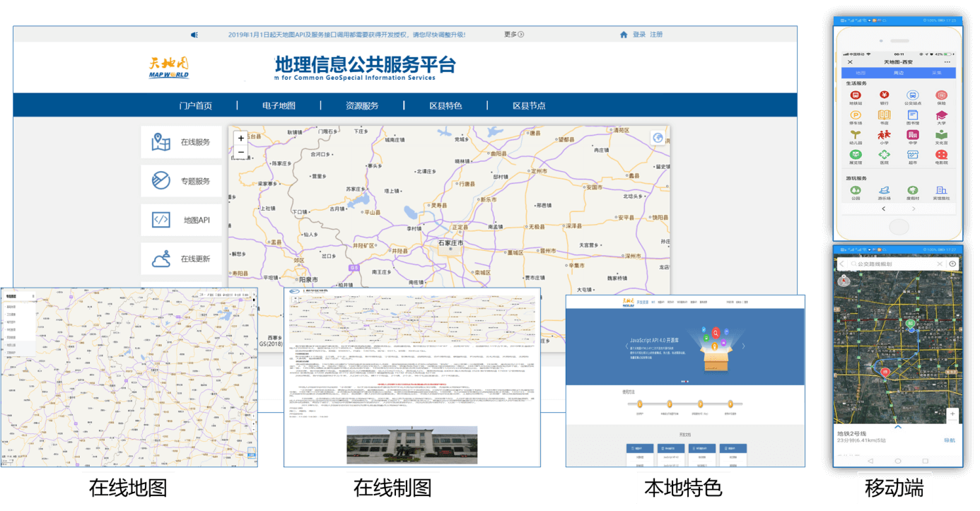Open the 电子地图 menu item
980x511 pixels.
279,106
